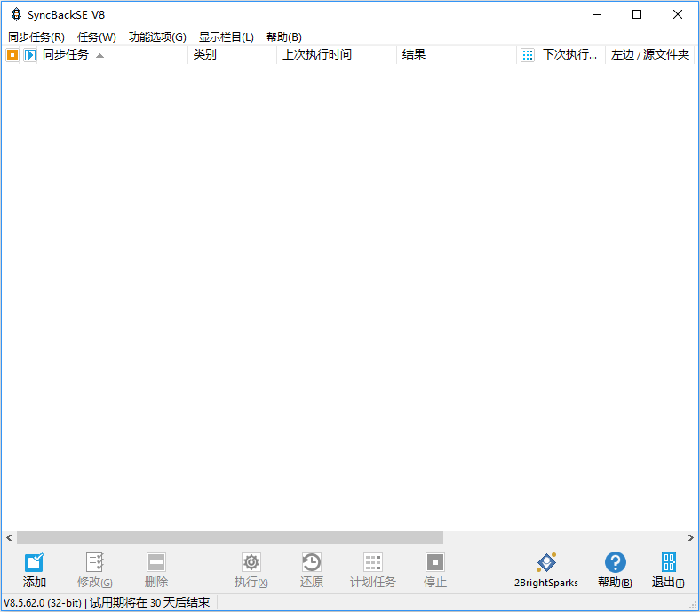
Task: Open the 功能选项(G) menu
Action: click(x=157, y=36)
